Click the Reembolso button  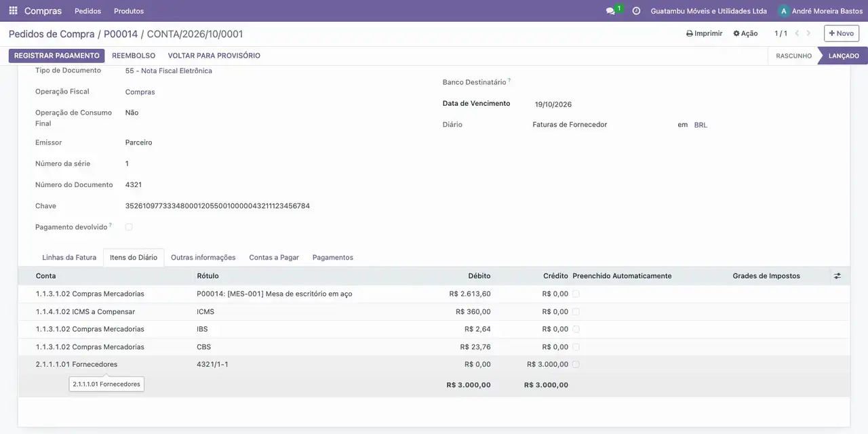(x=134, y=56)
